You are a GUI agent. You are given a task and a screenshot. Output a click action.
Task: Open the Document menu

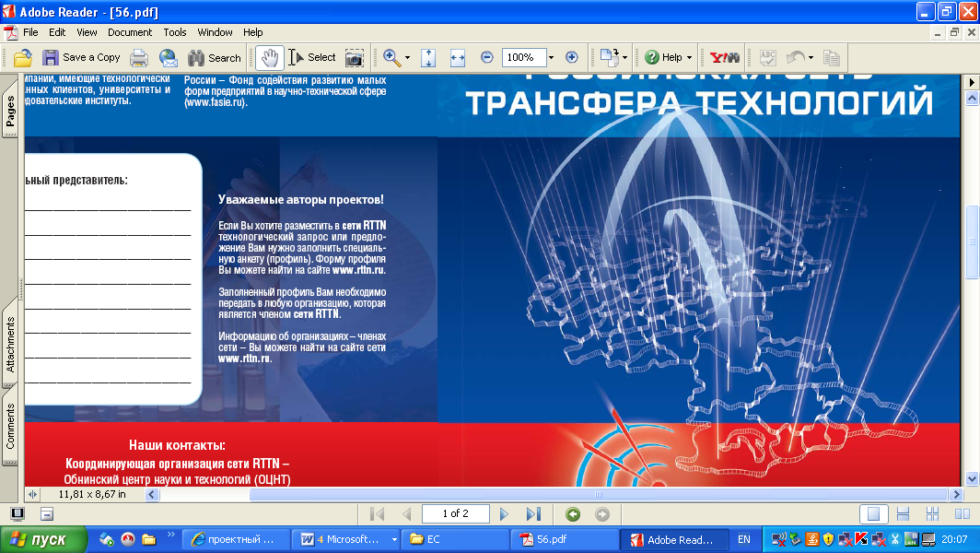click(x=129, y=32)
